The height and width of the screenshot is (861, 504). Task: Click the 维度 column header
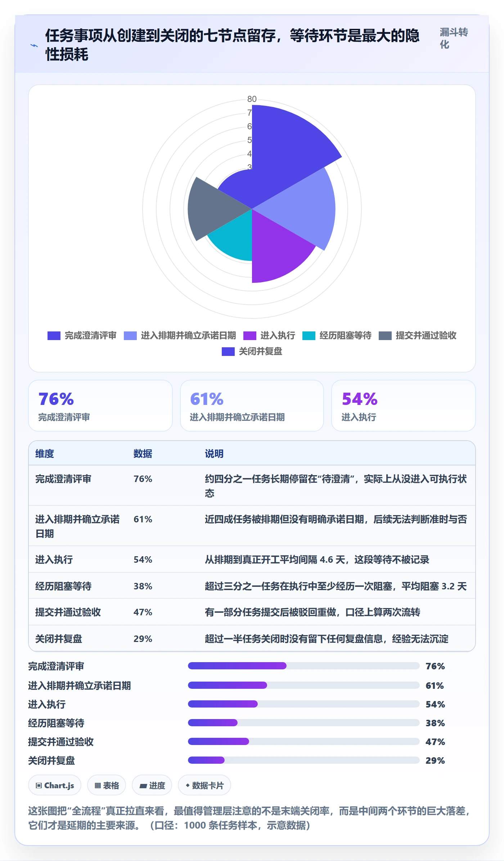(45, 454)
